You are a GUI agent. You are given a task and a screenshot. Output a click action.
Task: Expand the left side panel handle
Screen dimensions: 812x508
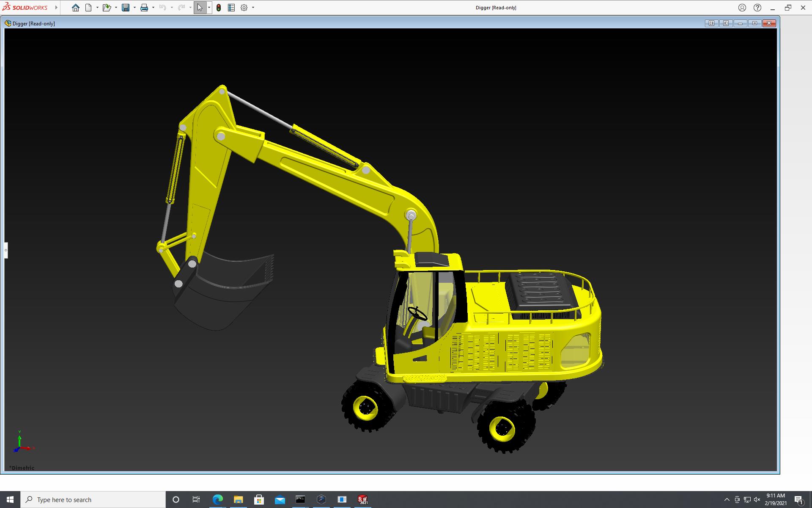click(x=6, y=250)
